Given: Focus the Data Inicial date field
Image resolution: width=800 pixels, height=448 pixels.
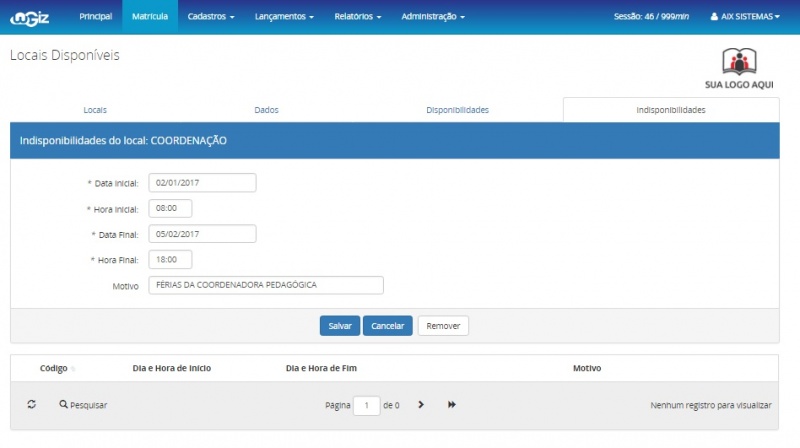Looking at the screenshot, I should [202, 183].
